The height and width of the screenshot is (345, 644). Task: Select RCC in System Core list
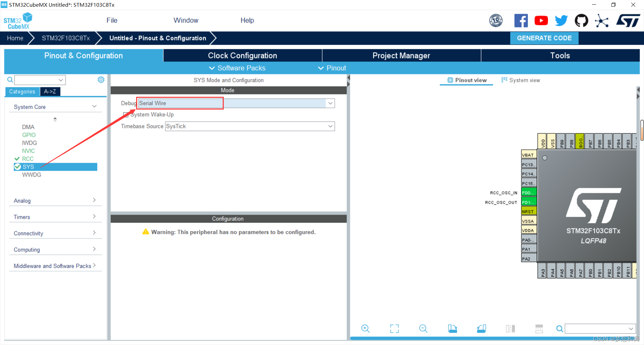coord(28,159)
